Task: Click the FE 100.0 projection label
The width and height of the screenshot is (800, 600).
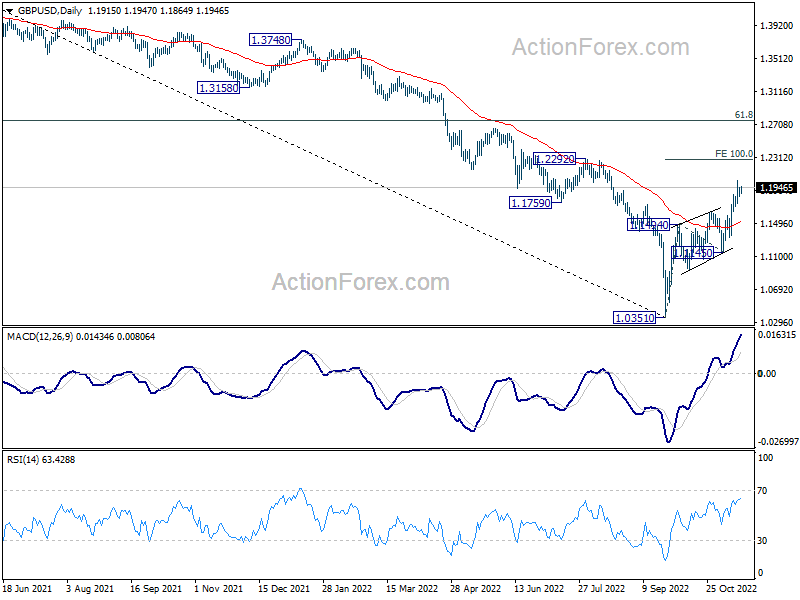Action: point(733,154)
